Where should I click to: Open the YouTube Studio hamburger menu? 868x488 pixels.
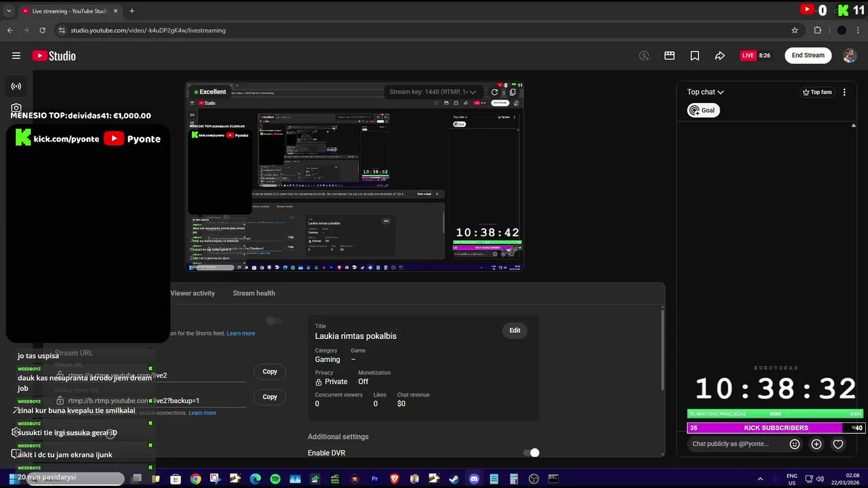[x=16, y=56]
